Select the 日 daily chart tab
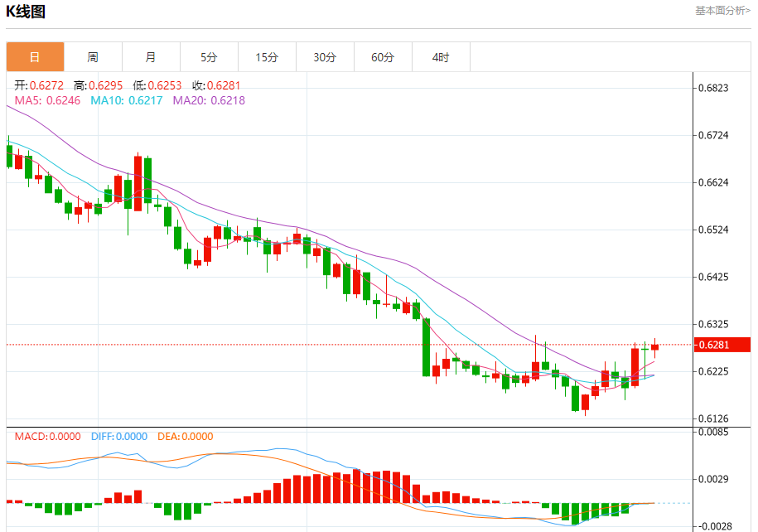 coord(35,57)
